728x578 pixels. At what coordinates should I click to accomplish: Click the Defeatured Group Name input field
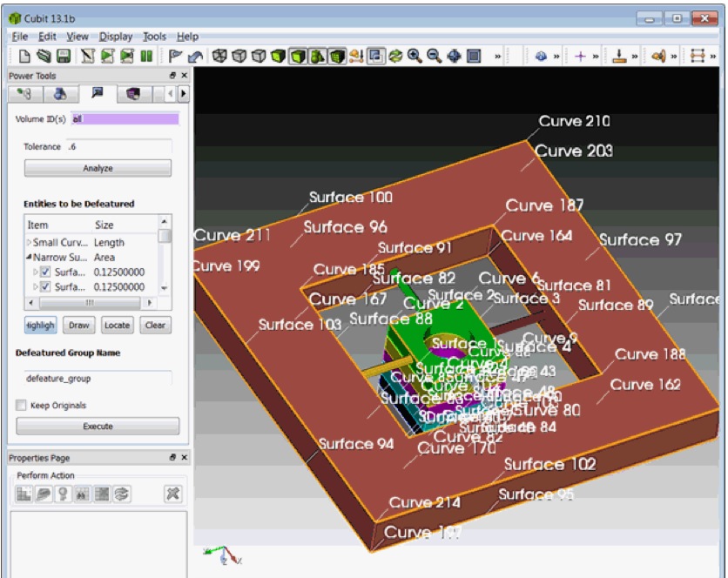pyautogui.click(x=98, y=379)
